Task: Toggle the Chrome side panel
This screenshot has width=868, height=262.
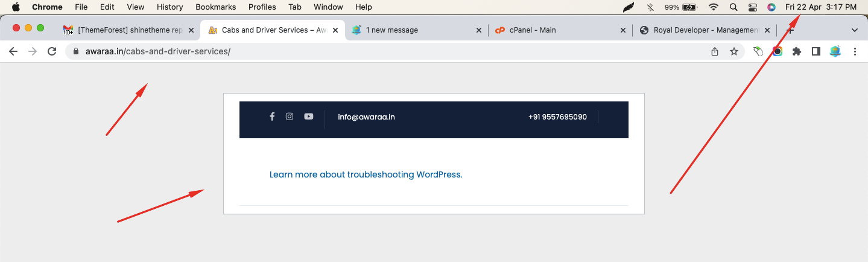Action: tap(816, 51)
